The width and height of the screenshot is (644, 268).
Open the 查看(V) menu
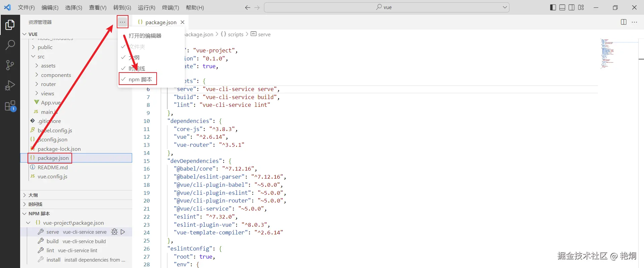(98, 7)
